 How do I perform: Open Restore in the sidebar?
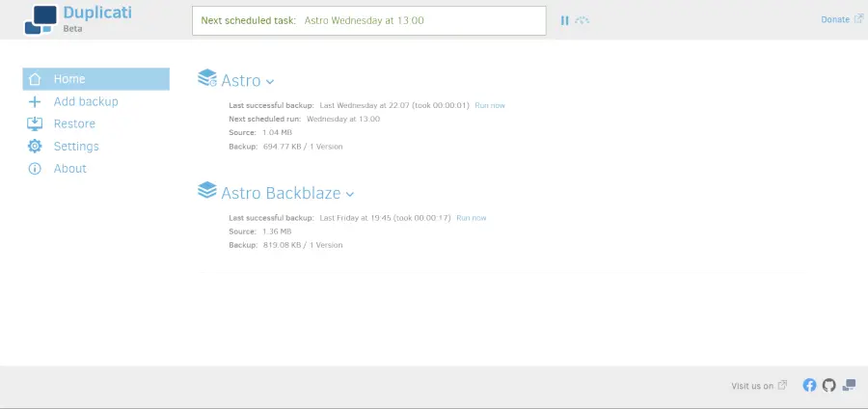point(74,123)
